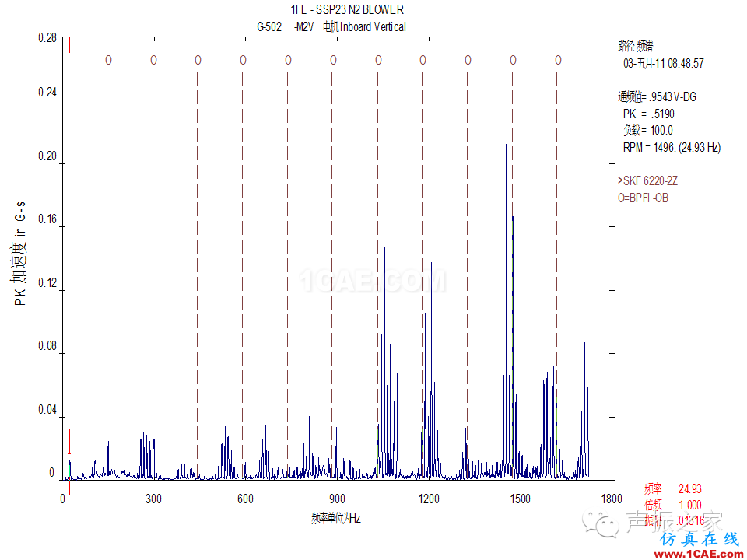The width and height of the screenshot is (747, 560).
Task: Click the 0.08 Y-axis tick label
Action: [x=47, y=346]
